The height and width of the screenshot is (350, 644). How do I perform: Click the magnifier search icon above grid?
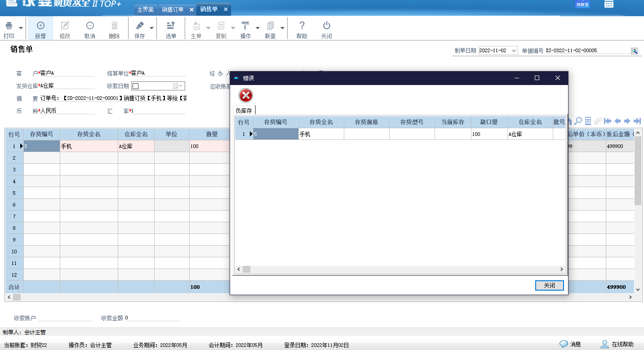(578, 121)
